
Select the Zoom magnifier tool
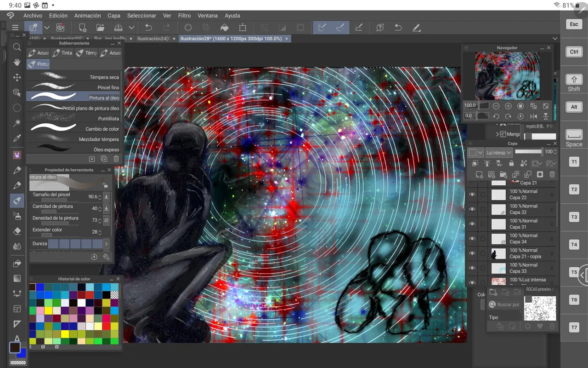pyautogui.click(x=17, y=47)
